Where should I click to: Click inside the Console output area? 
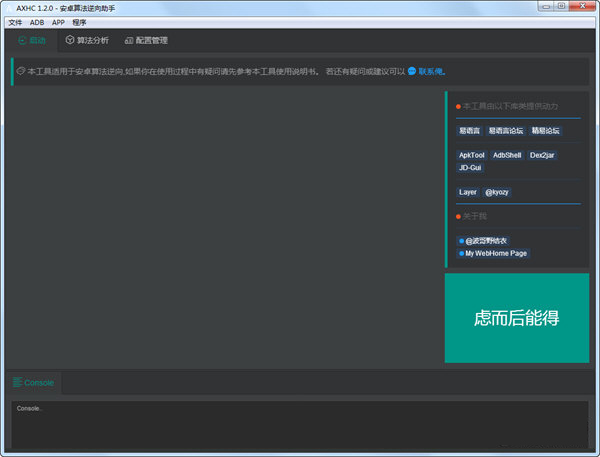(x=300, y=425)
